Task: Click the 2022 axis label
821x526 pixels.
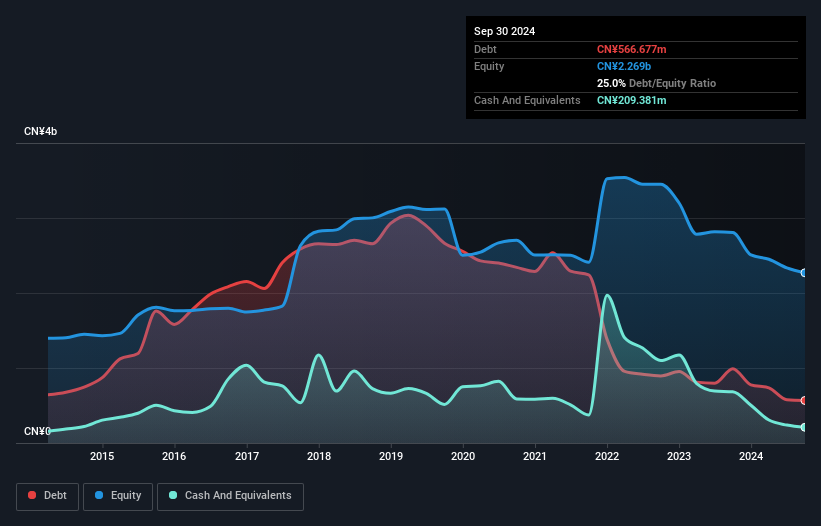Action: pos(607,456)
